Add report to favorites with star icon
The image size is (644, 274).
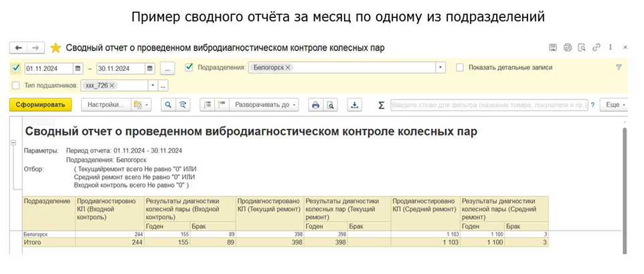pyautogui.click(x=56, y=48)
